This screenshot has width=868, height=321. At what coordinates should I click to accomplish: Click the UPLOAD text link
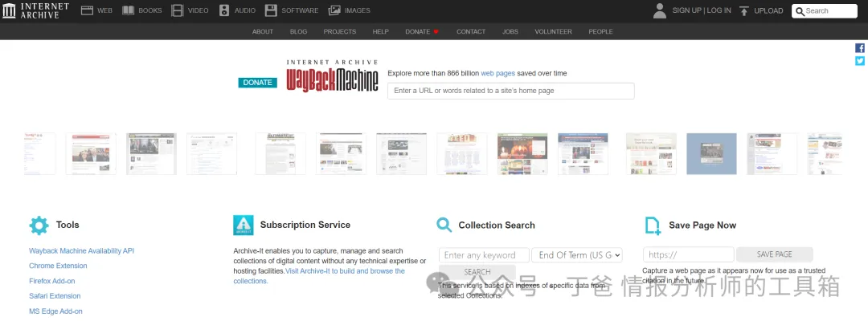point(769,10)
